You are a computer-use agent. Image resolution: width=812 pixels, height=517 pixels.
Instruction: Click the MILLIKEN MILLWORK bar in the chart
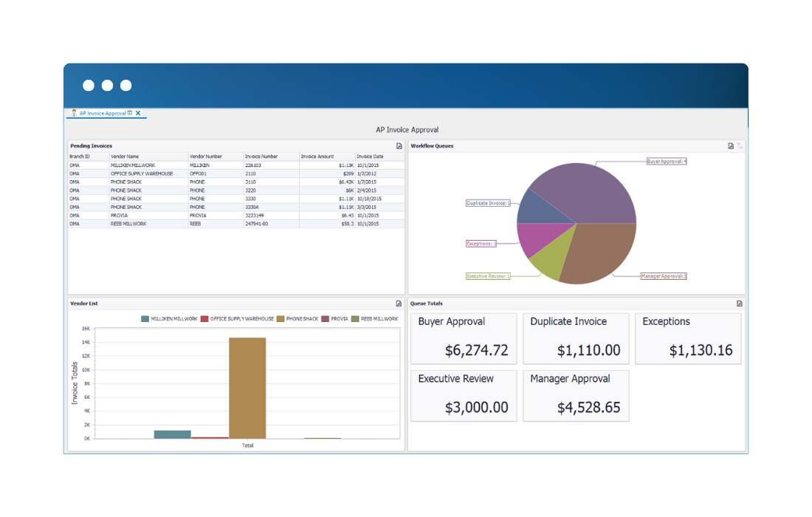(173, 434)
